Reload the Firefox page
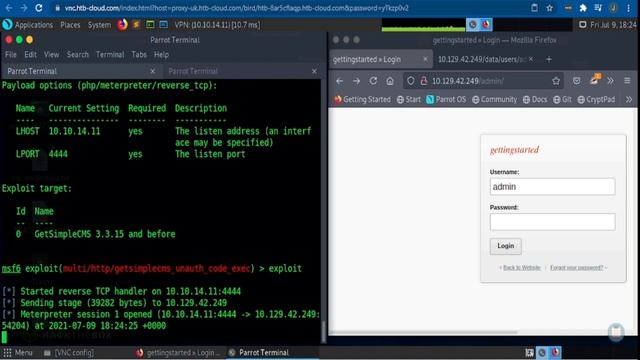Screen dimensions: 640x360 373,81
